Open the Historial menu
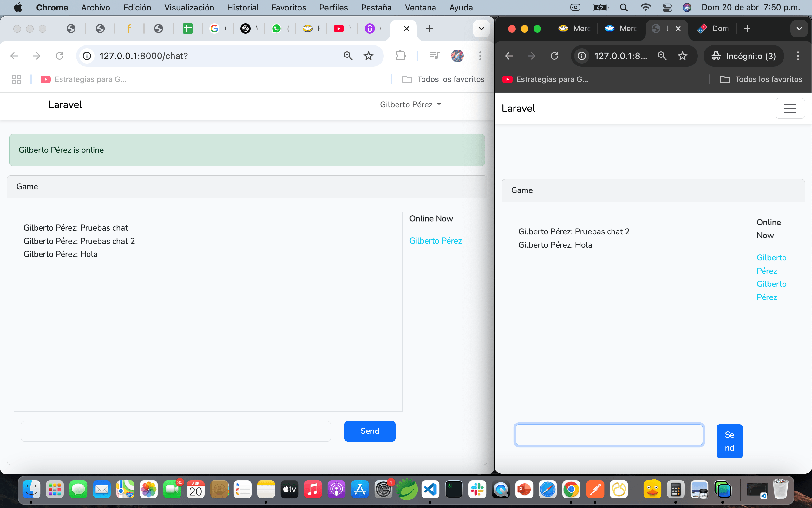 click(243, 7)
